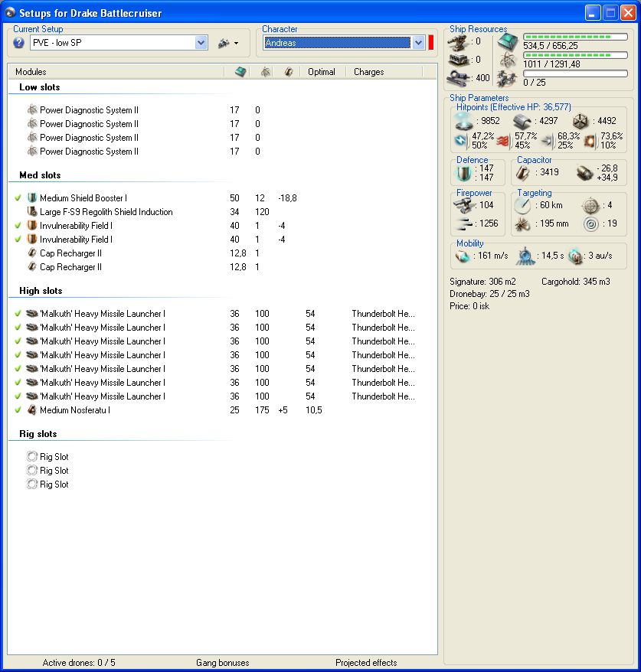Viewport: 641px width, 672px height.
Task: Select the second empty Rig Slot
Action: coord(54,471)
